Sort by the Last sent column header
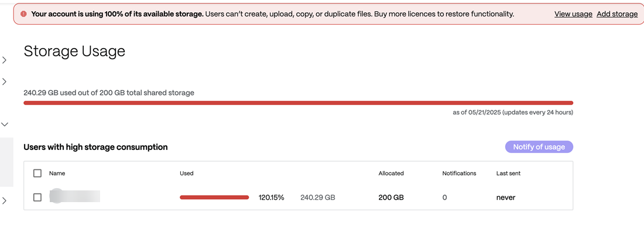This screenshot has width=644, height=232. coord(508,173)
